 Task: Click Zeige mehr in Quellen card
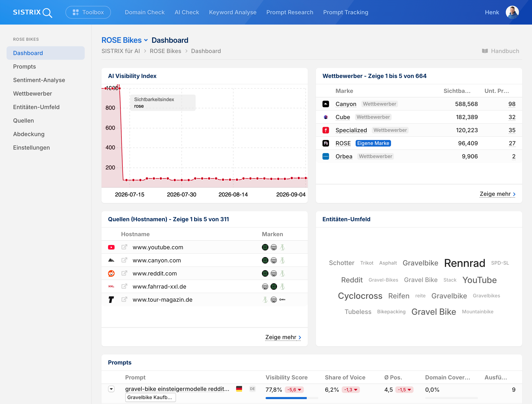(x=283, y=337)
